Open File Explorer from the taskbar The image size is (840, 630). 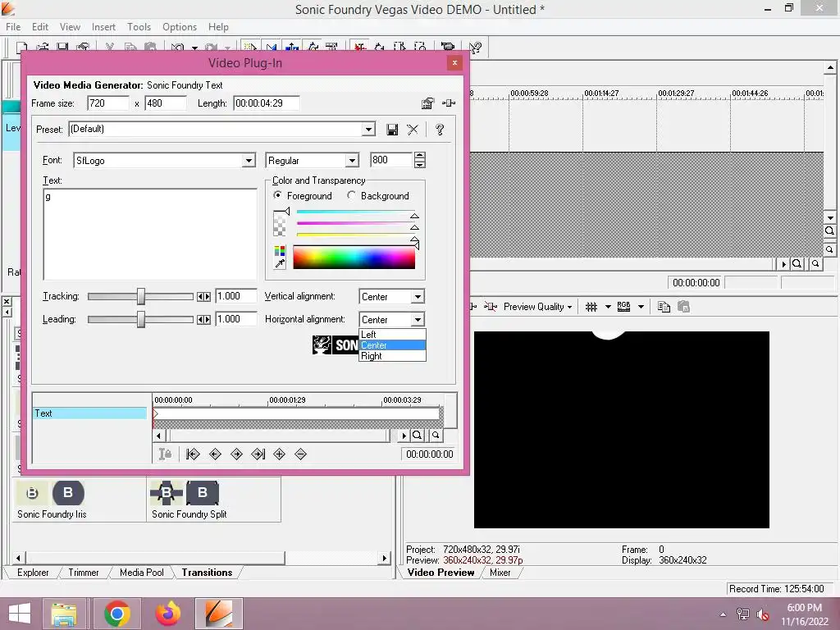pos(64,614)
